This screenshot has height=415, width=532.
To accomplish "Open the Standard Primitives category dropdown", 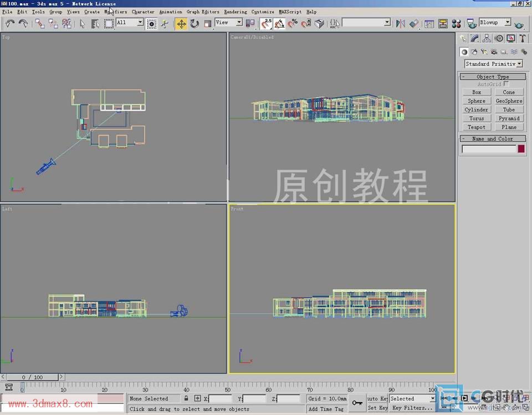I will coord(493,64).
